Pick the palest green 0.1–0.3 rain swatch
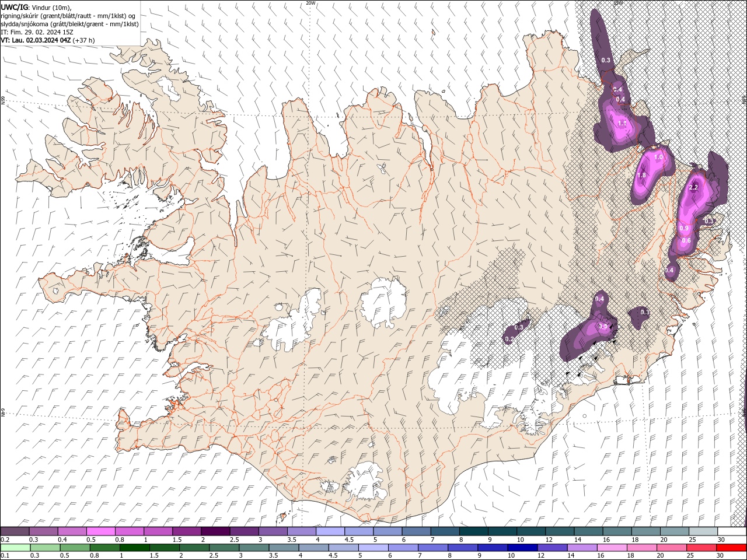The width and height of the screenshot is (747, 560). (15, 548)
